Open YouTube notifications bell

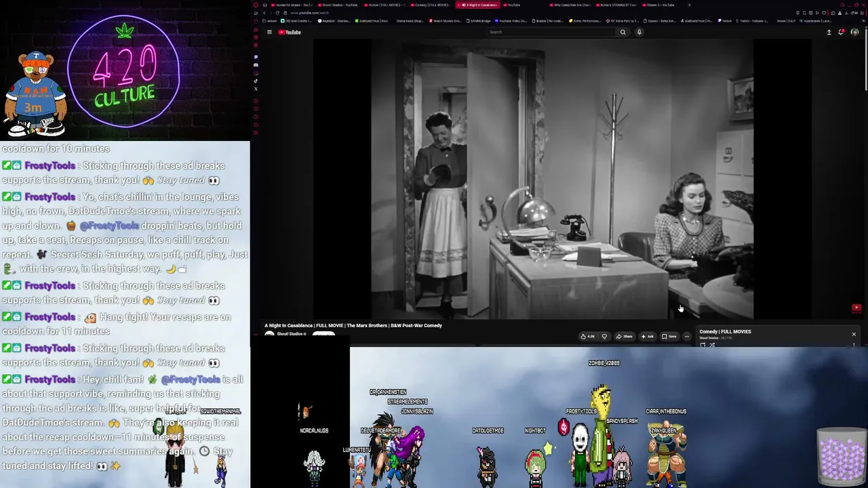click(x=842, y=32)
